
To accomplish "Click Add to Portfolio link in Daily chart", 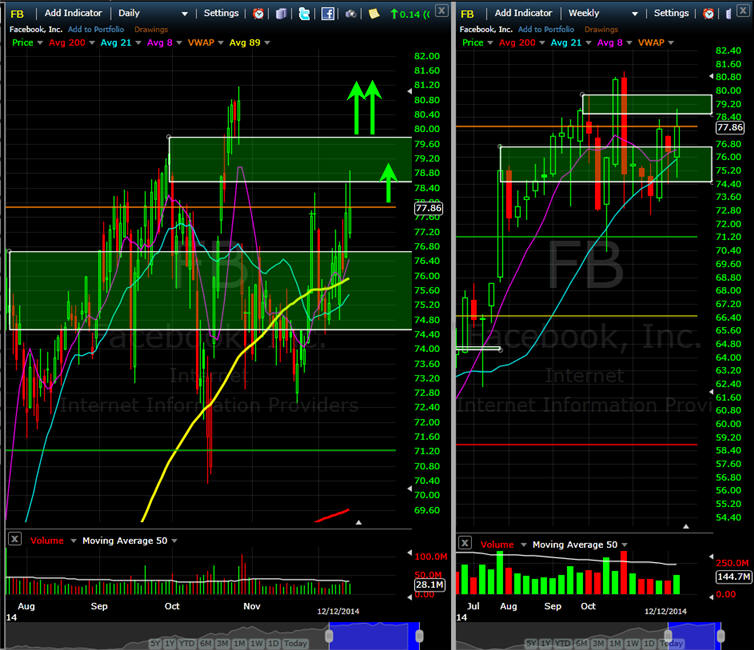I will [96, 29].
